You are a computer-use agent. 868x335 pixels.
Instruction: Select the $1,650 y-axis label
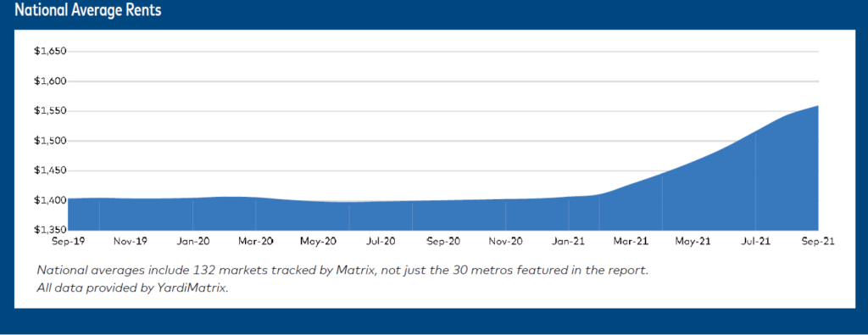(x=50, y=52)
